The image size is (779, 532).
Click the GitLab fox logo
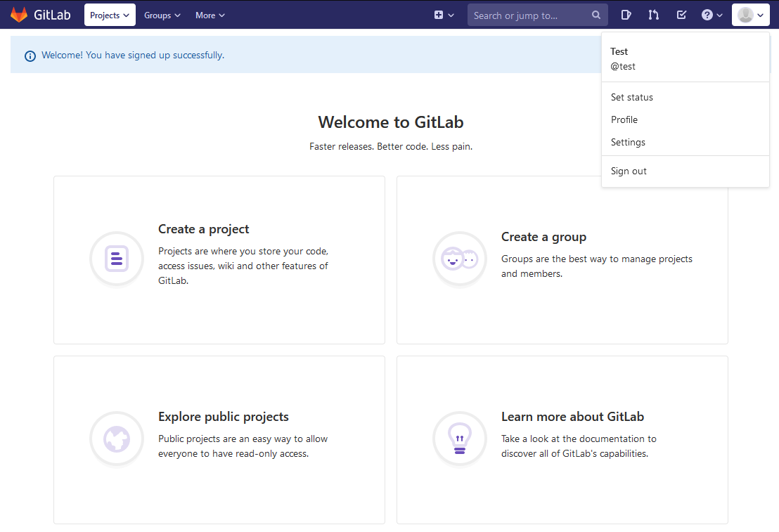(19, 15)
